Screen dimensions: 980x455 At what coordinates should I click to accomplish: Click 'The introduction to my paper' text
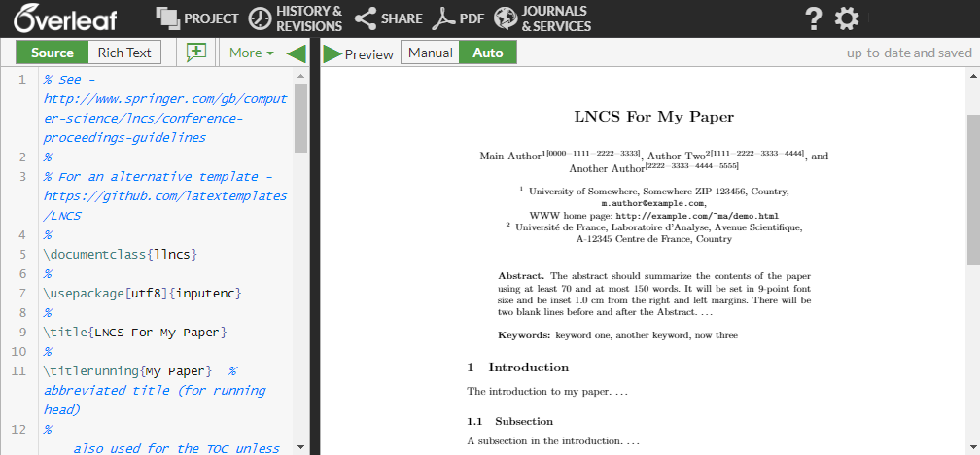point(546,393)
